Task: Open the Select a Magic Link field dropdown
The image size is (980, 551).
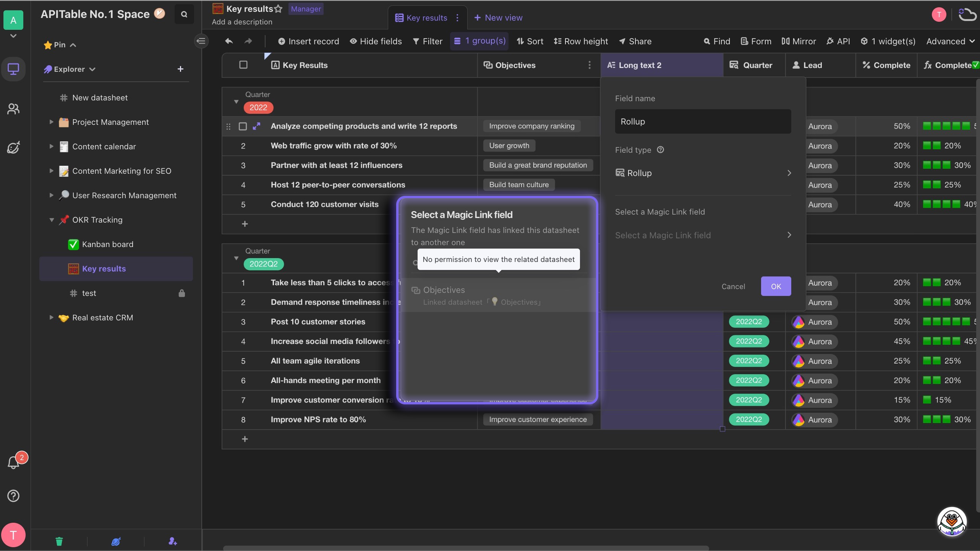Action: pos(703,235)
